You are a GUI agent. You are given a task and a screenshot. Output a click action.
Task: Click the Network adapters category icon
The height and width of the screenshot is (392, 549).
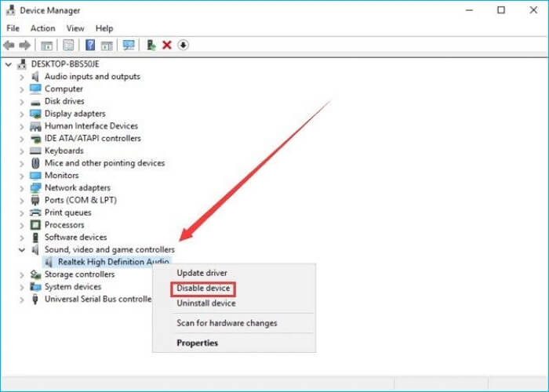35,188
